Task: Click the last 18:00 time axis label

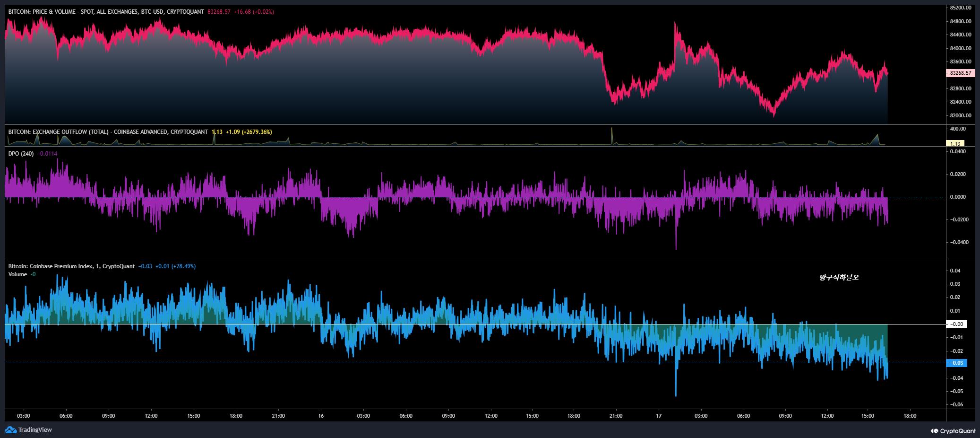Action: 910,416
